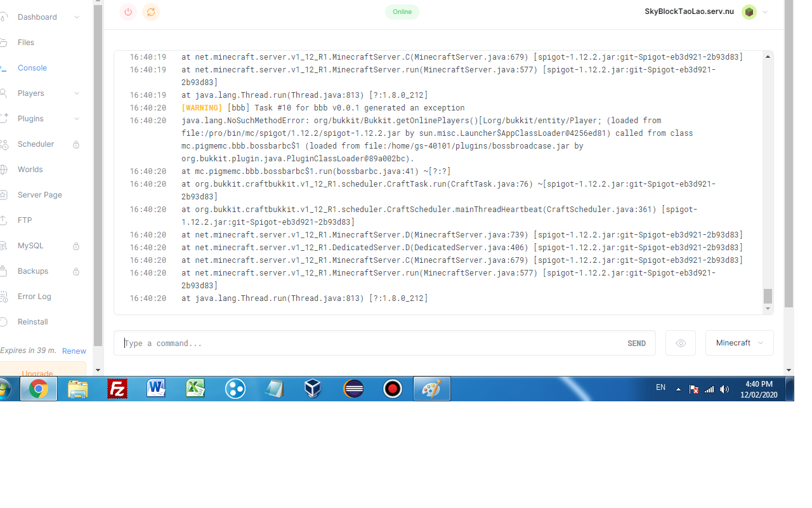Open Google Chrome from the taskbar
Image resolution: width=812 pixels, height=508 pixels.
pos(39,389)
